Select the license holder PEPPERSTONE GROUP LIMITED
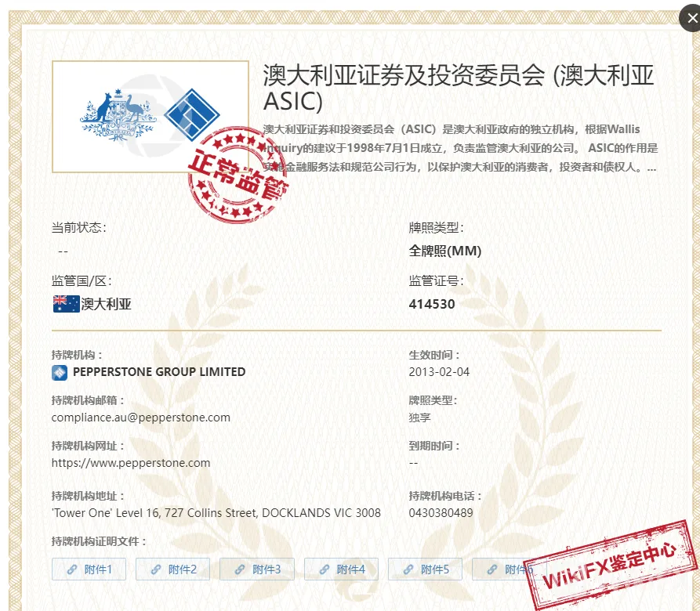 click(159, 372)
